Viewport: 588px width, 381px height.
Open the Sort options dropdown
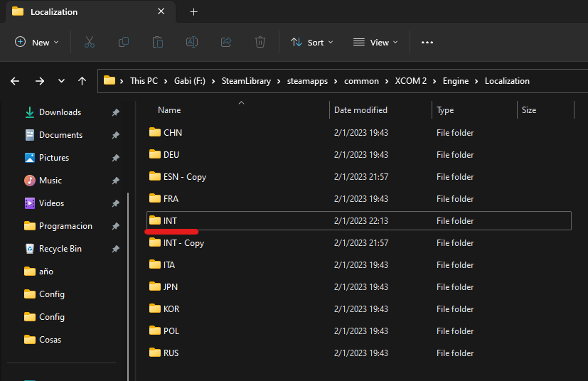pos(312,43)
